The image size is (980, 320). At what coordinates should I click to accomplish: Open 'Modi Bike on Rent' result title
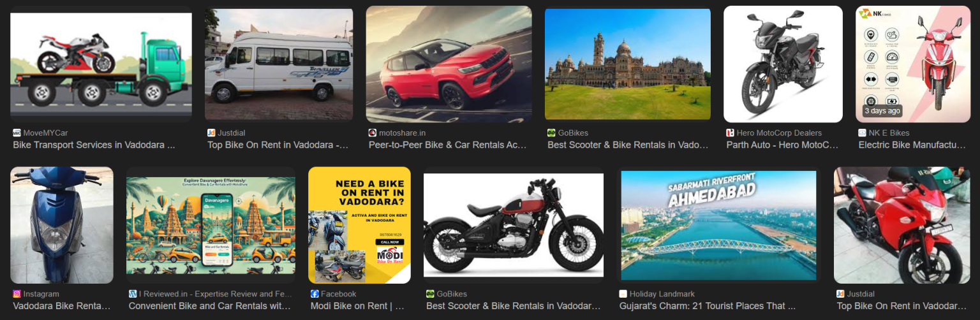pyautogui.click(x=357, y=306)
